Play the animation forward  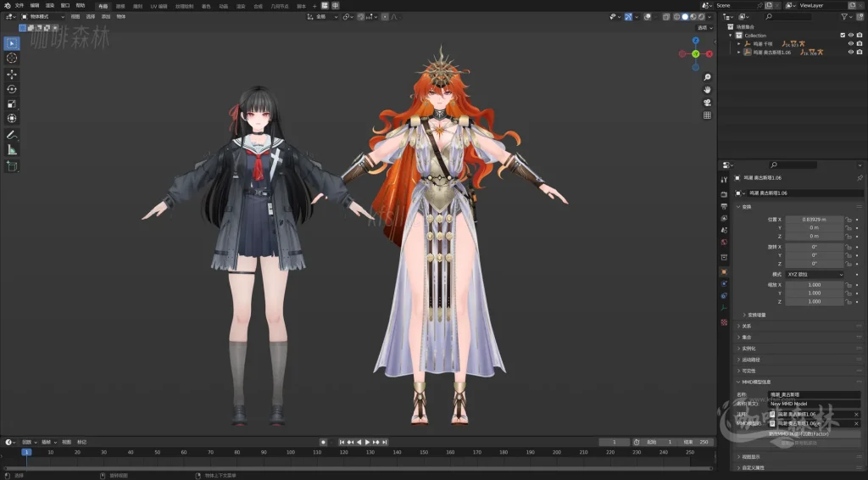[x=367, y=443]
